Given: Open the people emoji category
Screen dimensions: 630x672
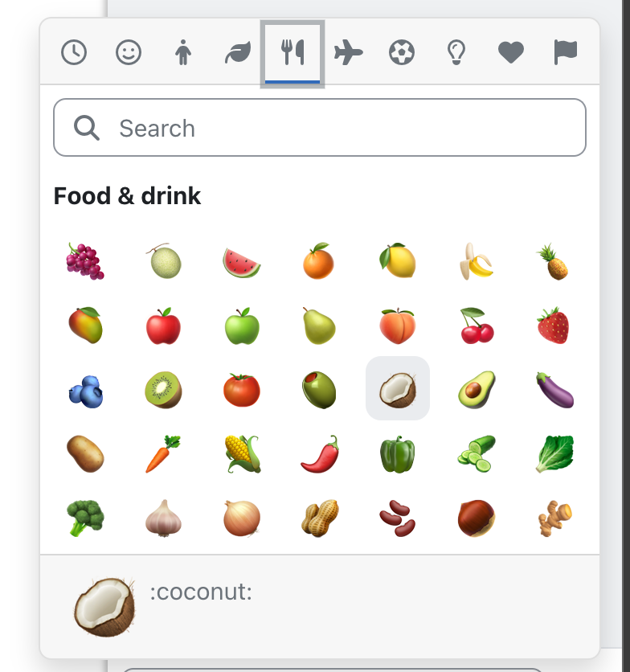Looking at the screenshot, I should point(183,52).
